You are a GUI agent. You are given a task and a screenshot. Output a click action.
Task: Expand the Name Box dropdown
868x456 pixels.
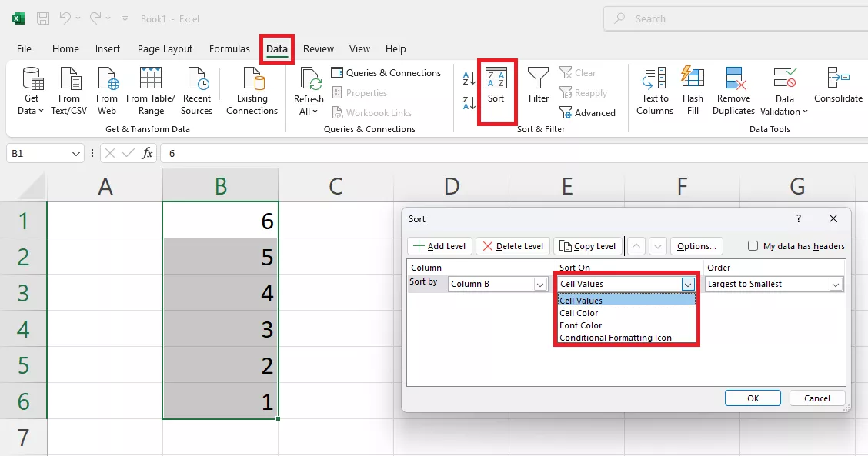click(76, 153)
